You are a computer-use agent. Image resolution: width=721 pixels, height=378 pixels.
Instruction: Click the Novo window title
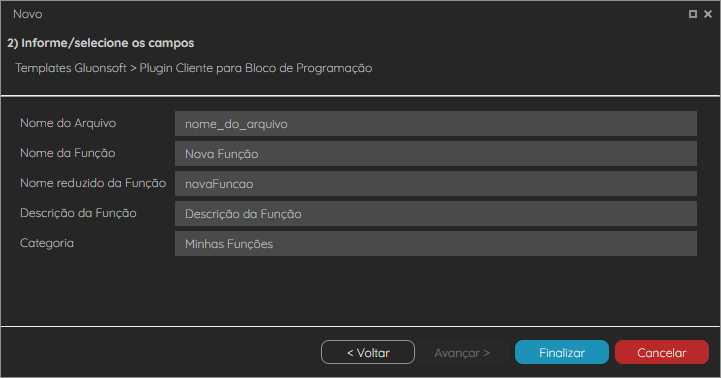tap(28, 14)
